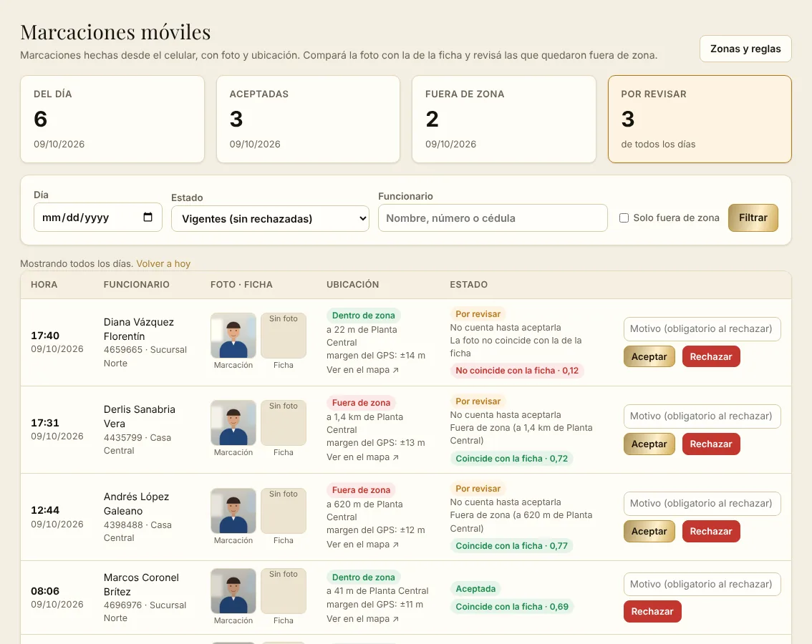Viewport: 812px width, 644px height.
Task: Focus the Funcionario search field
Action: 493,218
